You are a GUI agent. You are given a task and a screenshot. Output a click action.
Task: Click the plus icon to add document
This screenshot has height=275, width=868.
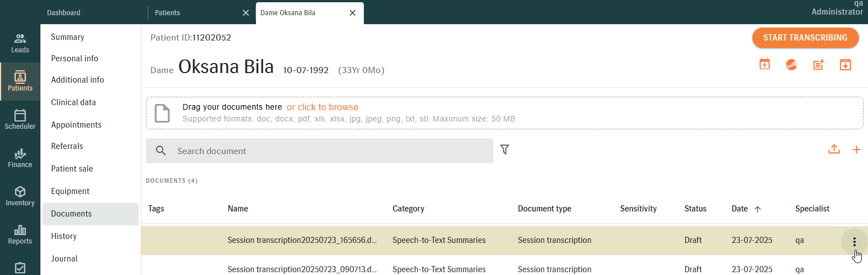(x=856, y=150)
